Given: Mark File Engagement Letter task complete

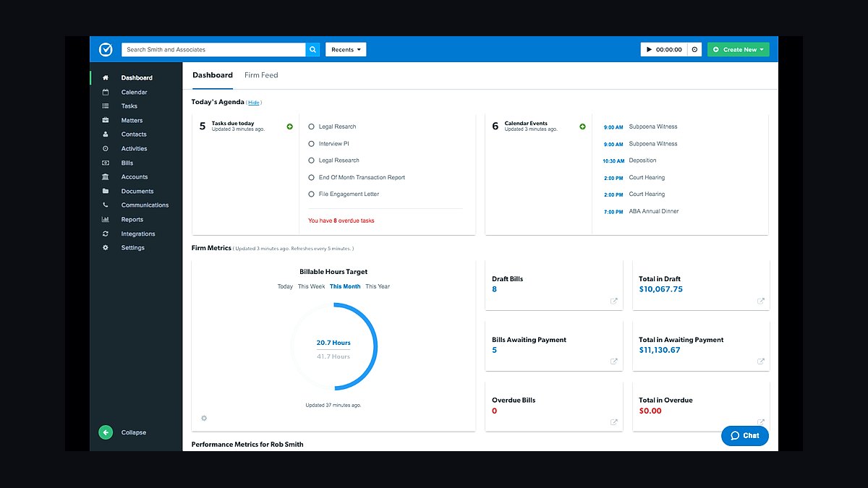Looking at the screenshot, I should coord(312,194).
